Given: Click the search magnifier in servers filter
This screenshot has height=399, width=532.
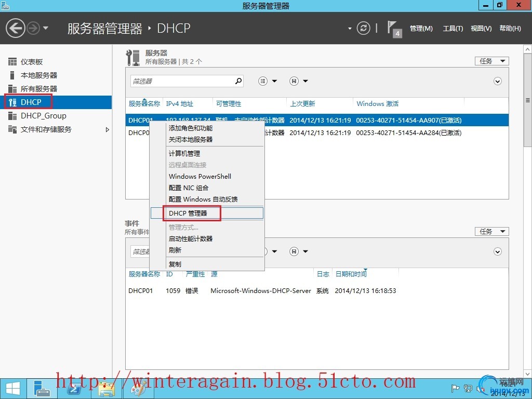Looking at the screenshot, I should pos(238,81).
